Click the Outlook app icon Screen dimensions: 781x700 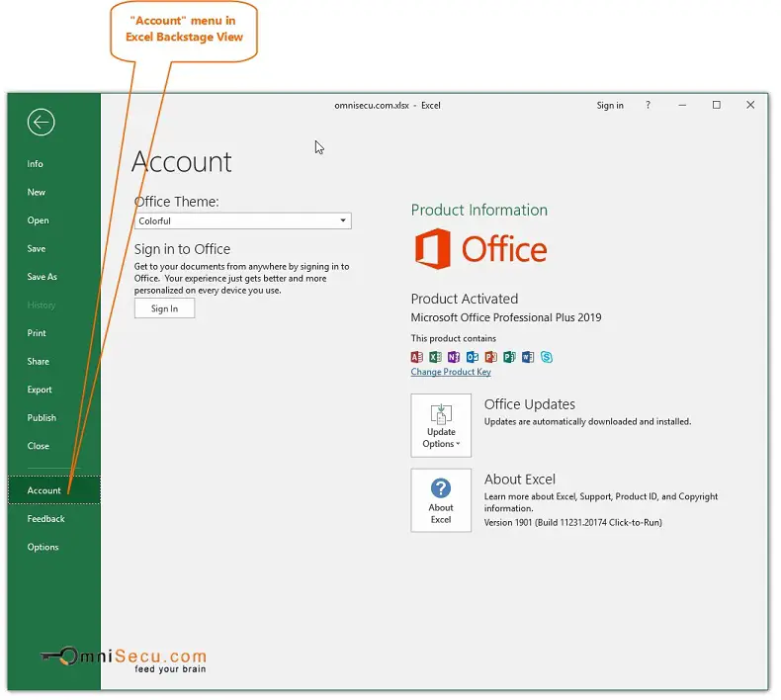click(473, 357)
